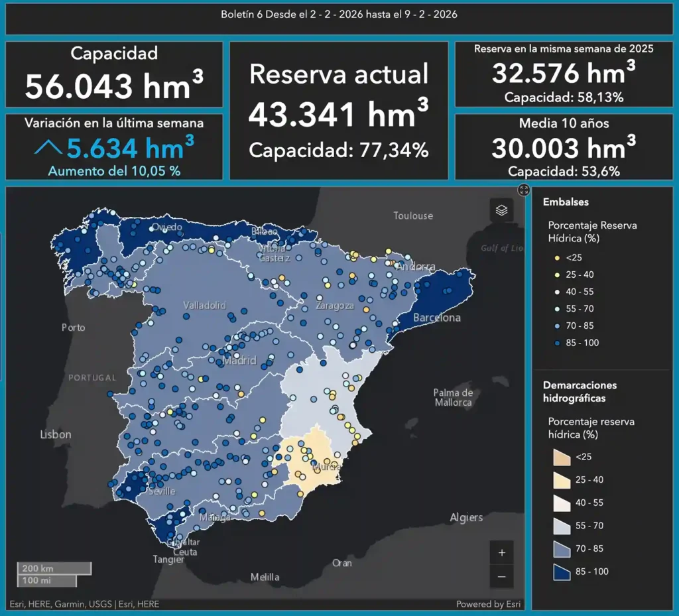This screenshot has height=616, width=679.
Task: Click the 70-85 embalses legend dot
Action: click(x=556, y=326)
